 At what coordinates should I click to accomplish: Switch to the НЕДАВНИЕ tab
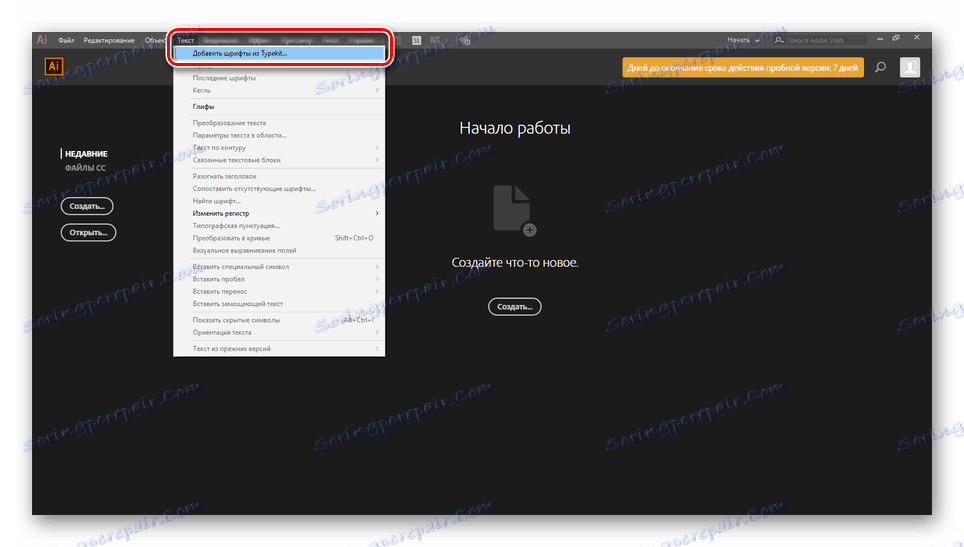pyautogui.click(x=86, y=154)
